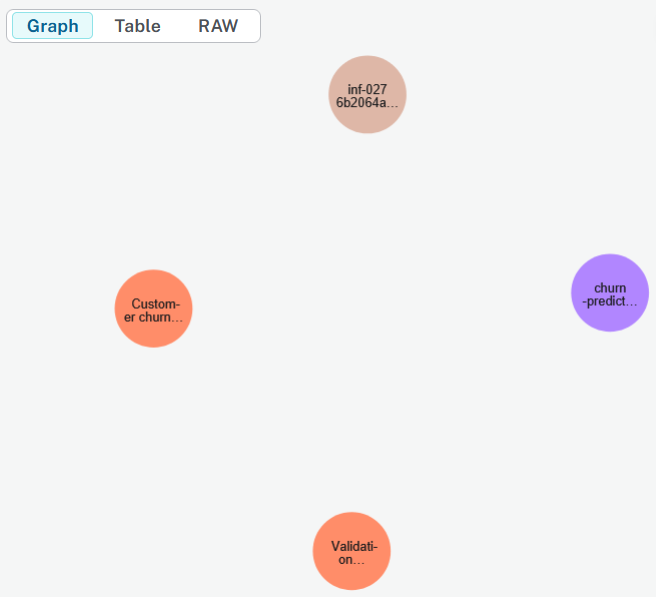This screenshot has height=597, width=656.
Task: Activate the highlighted Graph button
Action: [x=52, y=26]
